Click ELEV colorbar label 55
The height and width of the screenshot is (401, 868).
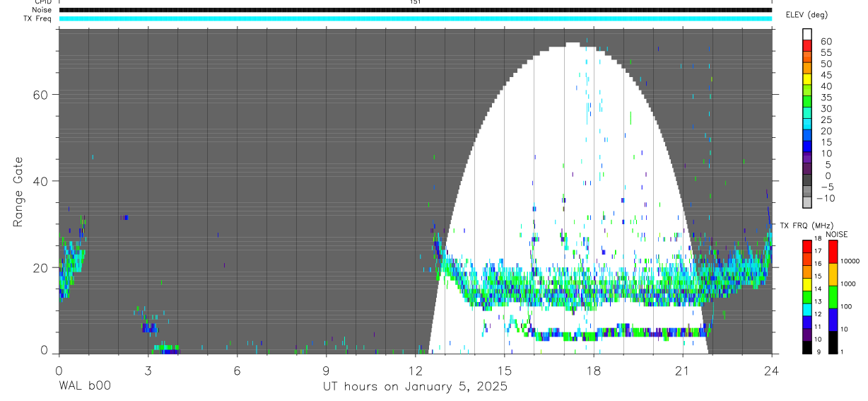pos(826,53)
